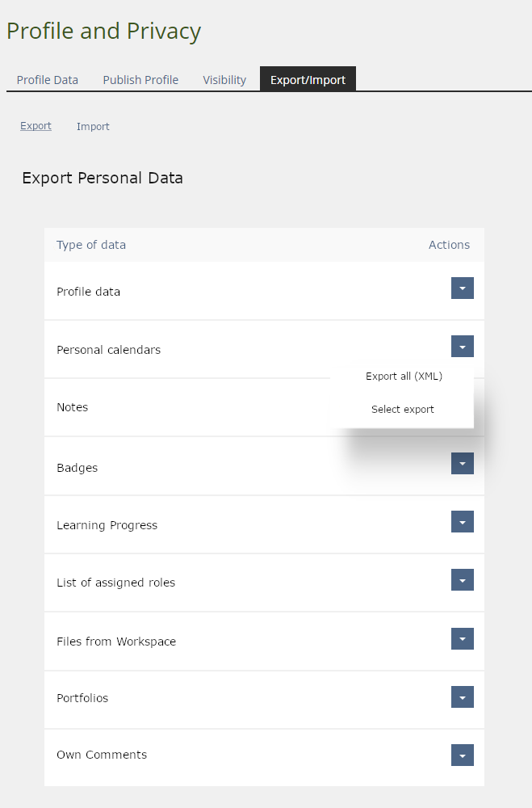Screen dimensions: 532x808
Task: Open Learning Progress actions dropdown
Action: pos(462,522)
